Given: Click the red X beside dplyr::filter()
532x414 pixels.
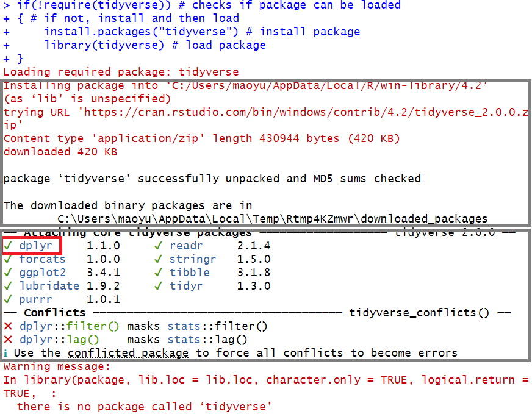Looking at the screenshot, I should 8,326.
